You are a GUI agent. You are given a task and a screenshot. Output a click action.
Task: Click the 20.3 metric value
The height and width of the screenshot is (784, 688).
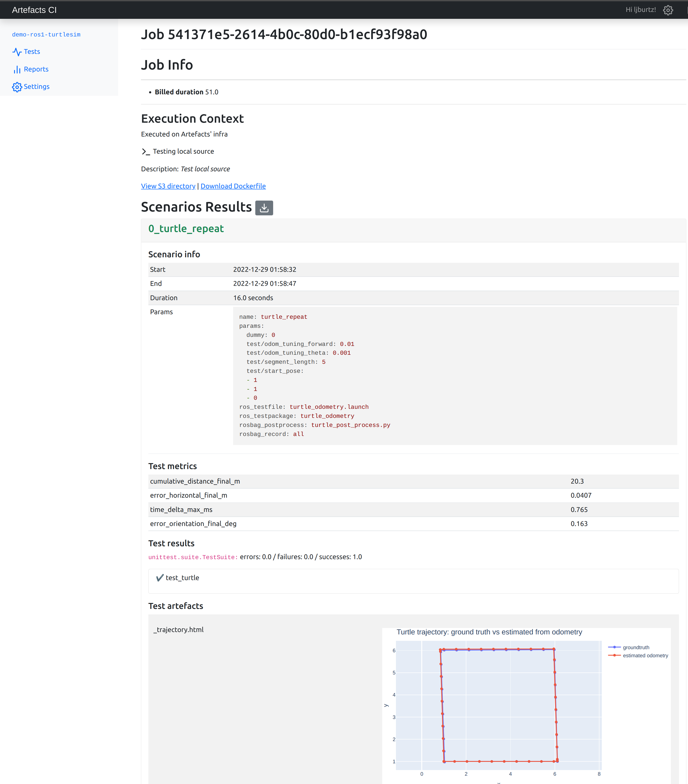coord(577,481)
